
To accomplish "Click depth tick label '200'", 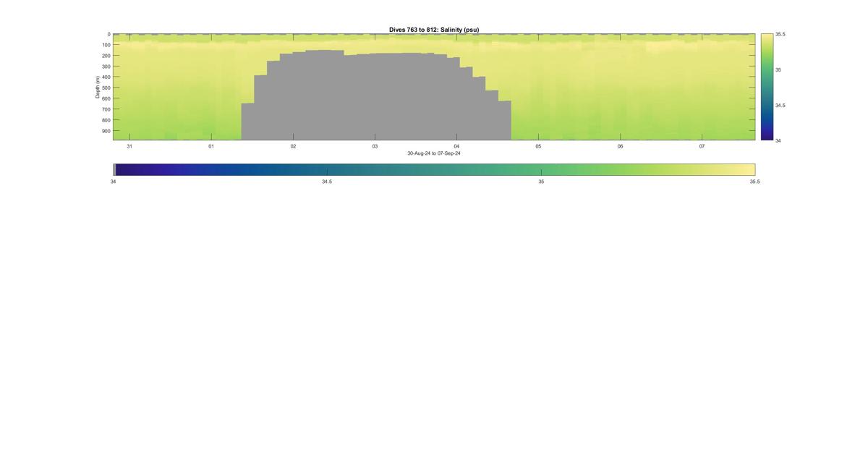I will point(106,56).
